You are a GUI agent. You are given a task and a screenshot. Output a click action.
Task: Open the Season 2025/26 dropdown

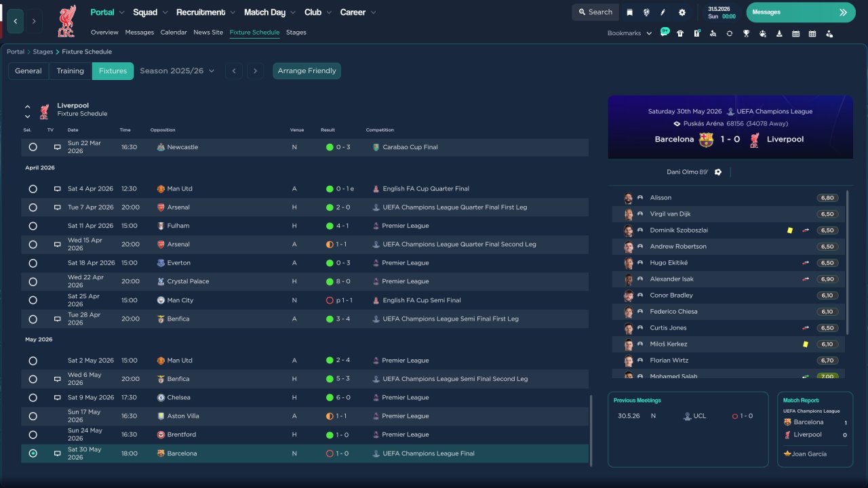pos(177,71)
